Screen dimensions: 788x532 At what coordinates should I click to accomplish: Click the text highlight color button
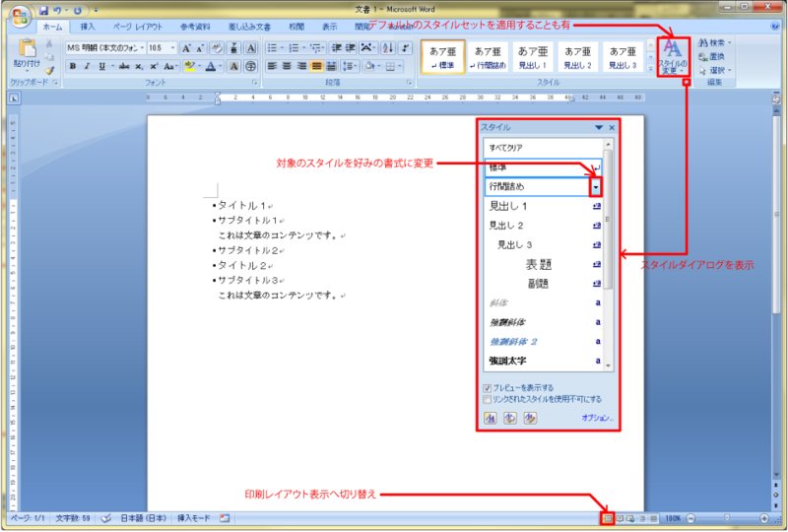tap(189, 66)
